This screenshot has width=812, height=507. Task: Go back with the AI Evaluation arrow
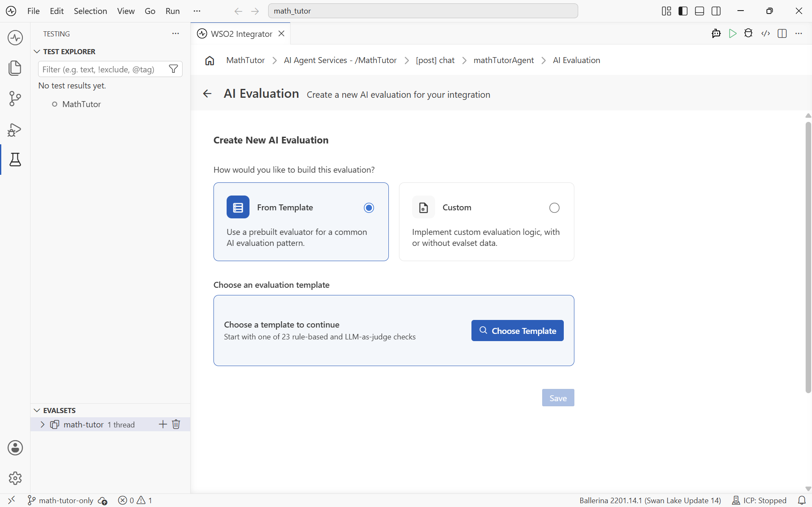tap(207, 94)
